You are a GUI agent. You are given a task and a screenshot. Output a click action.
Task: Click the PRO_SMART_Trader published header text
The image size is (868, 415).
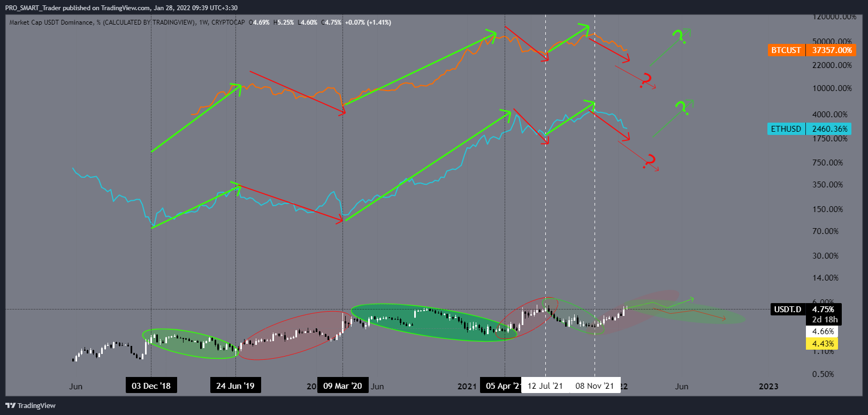[121, 8]
